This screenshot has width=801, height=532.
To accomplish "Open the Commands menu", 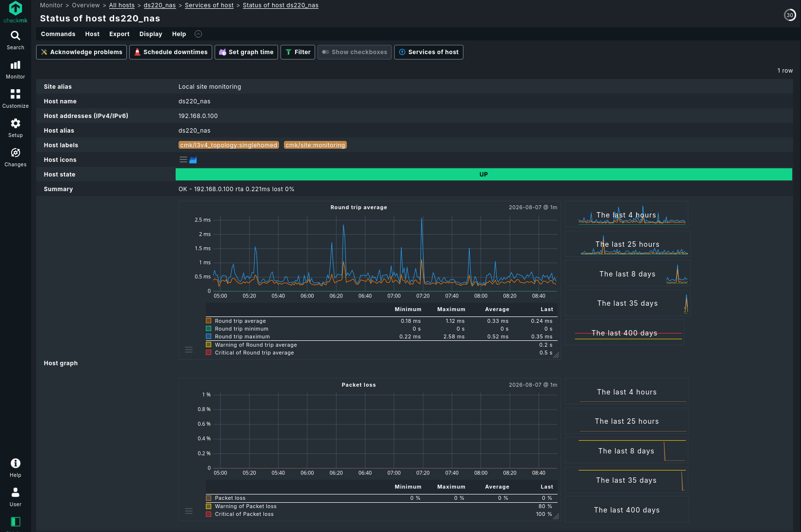I will coord(58,34).
